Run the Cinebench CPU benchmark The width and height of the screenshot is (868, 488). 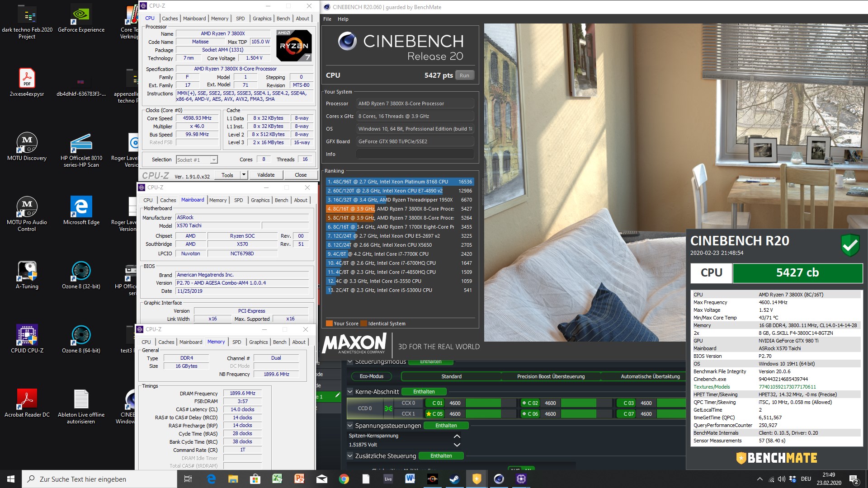(x=464, y=75)
